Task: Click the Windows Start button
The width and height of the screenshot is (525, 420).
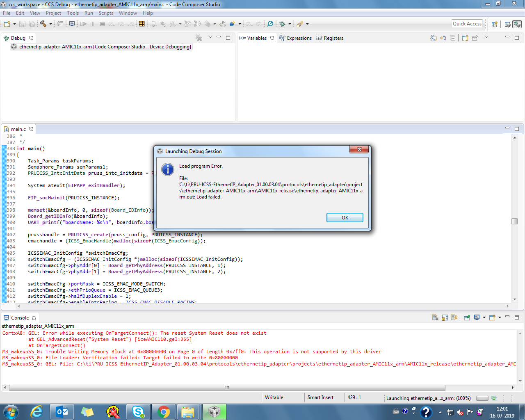Action: (11, 412)
